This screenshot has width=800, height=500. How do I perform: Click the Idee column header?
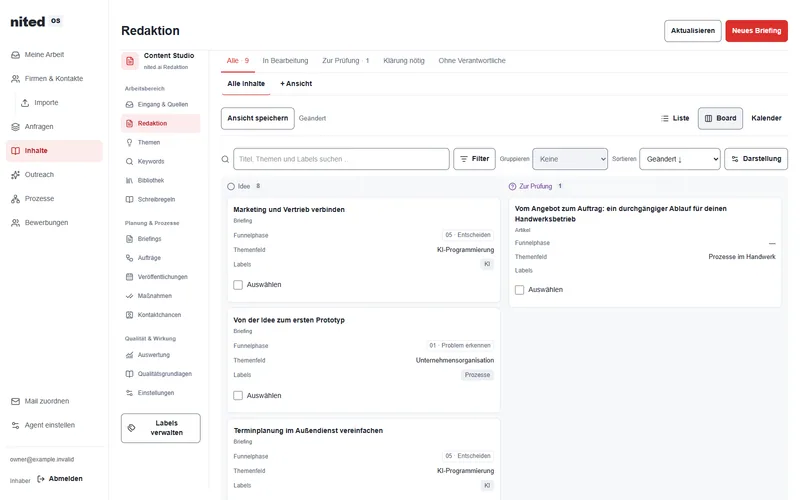point(244,187)
